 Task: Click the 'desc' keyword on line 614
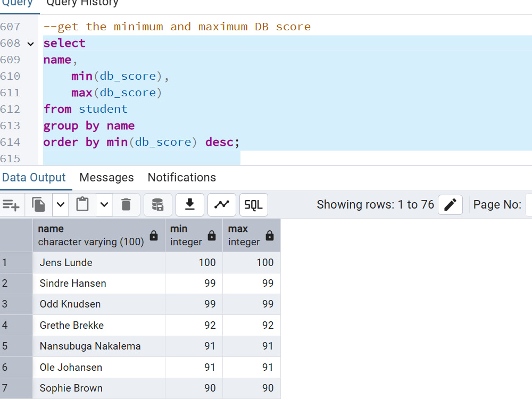tap(219, 142)
